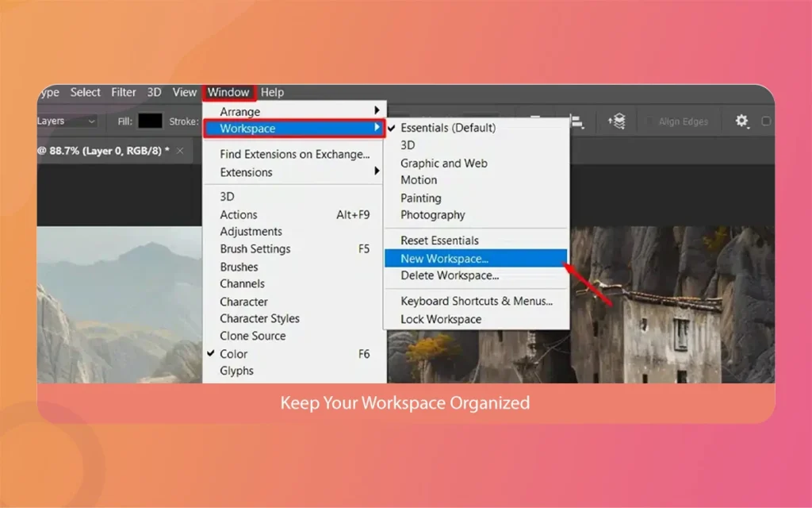Open the 3D panel from Window menu
The image size is (812, 508).
[294, 197]
